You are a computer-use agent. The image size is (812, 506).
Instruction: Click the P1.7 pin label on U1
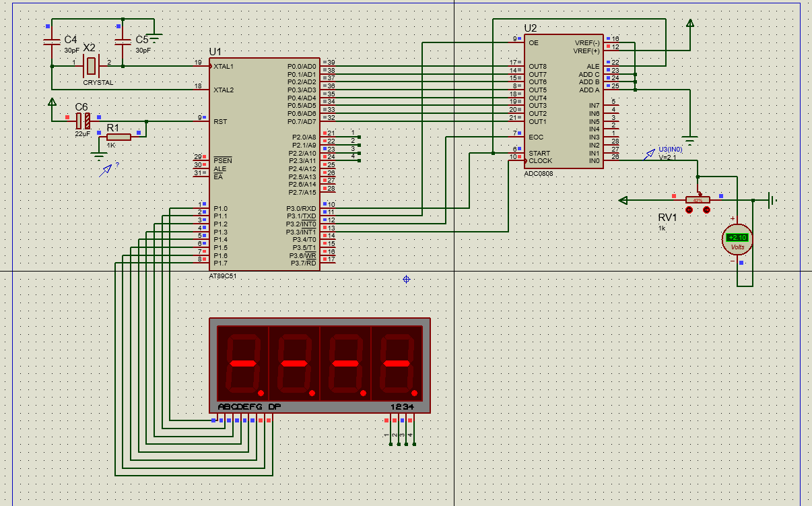click(220, 263)
